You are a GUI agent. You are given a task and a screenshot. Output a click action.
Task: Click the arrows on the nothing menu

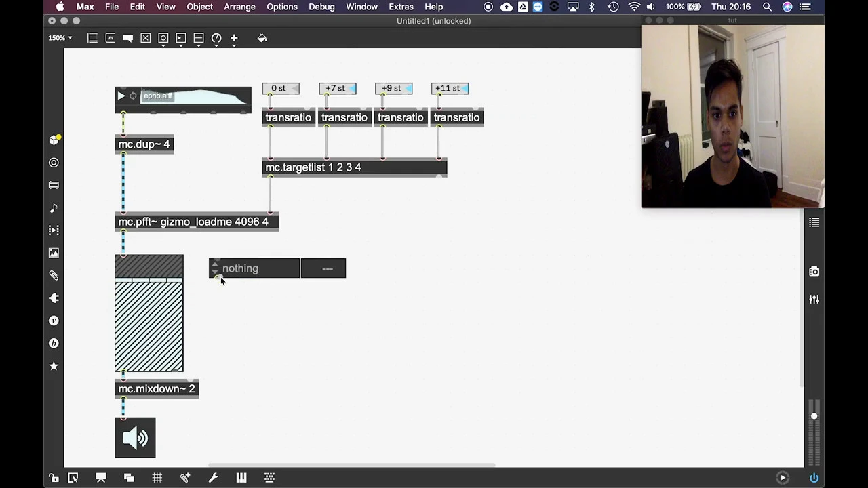215,268
